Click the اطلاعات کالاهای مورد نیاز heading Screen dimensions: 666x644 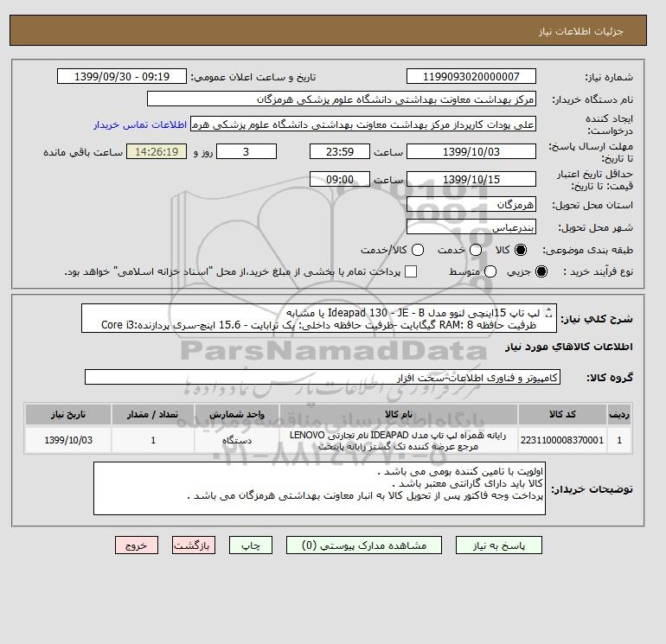coord(569,347)
